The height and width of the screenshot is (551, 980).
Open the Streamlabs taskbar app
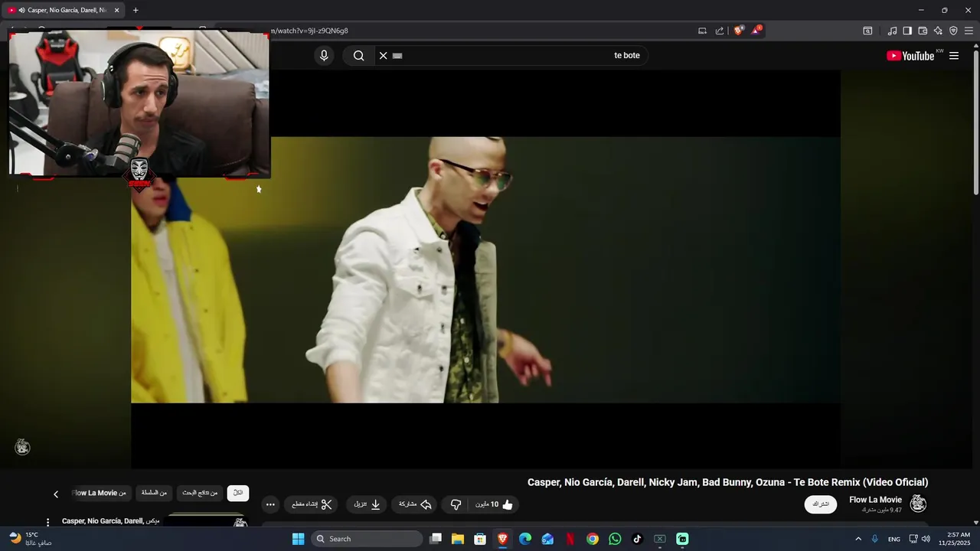(682, 539)
